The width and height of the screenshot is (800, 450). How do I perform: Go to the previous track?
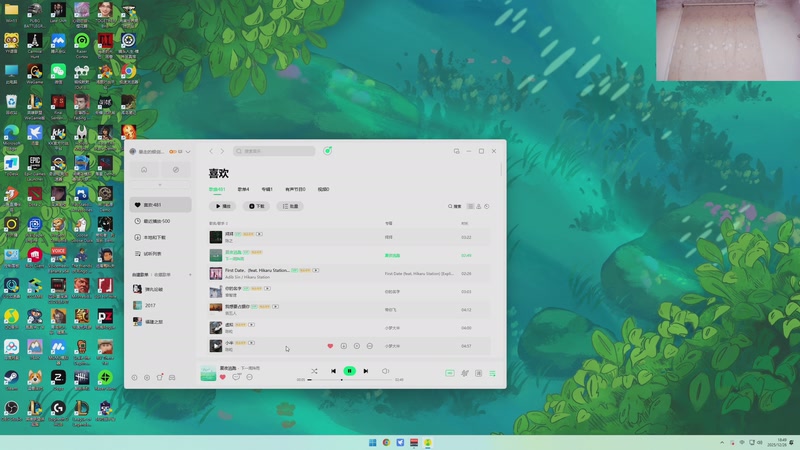tap(333, 371)
